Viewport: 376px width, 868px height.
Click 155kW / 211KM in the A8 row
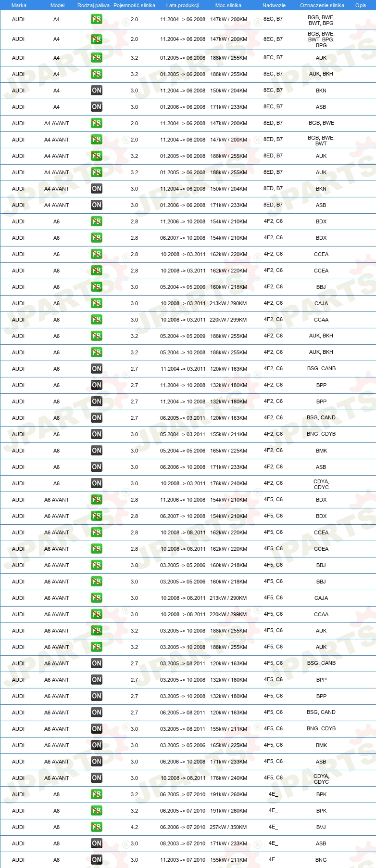click(228, 860)
